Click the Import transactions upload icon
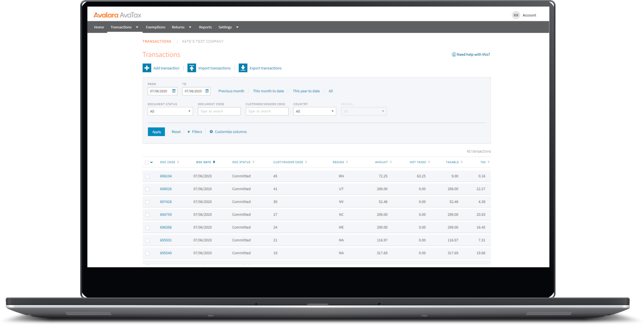The height and width of the screenshot is (325, 644). pos(192,68)
